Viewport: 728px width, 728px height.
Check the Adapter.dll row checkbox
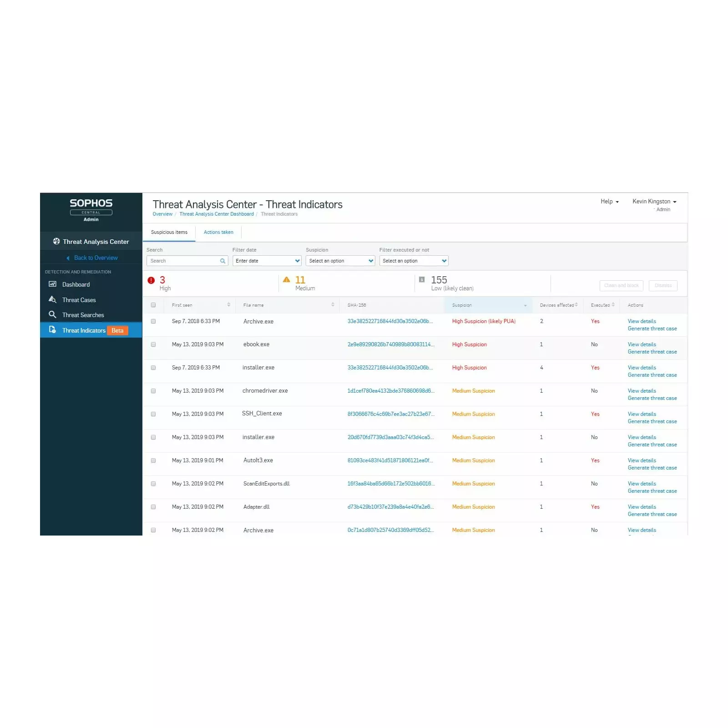pos(153,507)
